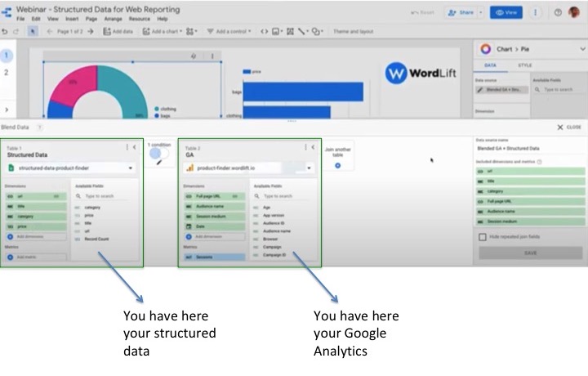588x376 pixels.
Task: Open the File menu
Action: click(20, 19)
